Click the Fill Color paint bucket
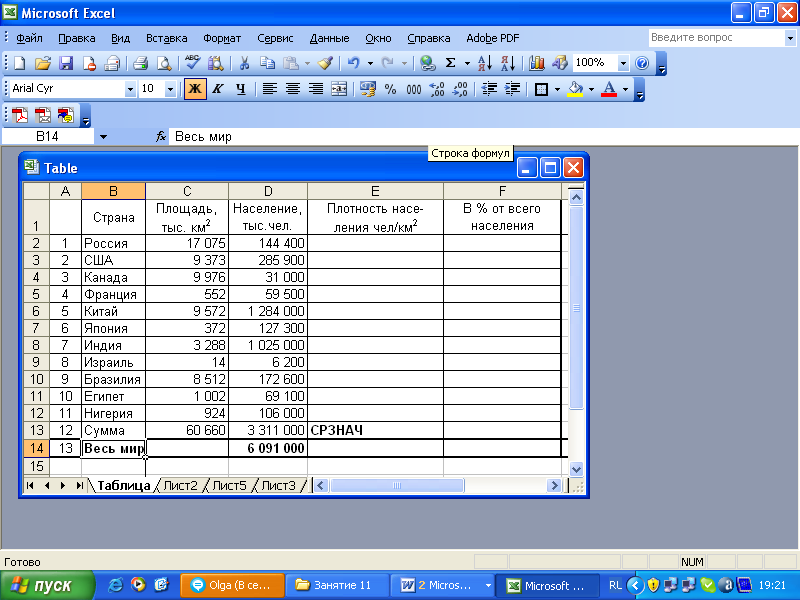 coord(576,89)
